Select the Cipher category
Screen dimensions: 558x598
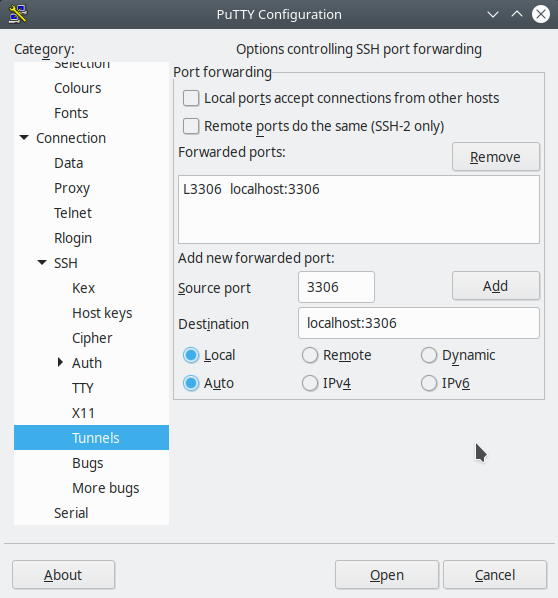[x=92, y=338]
